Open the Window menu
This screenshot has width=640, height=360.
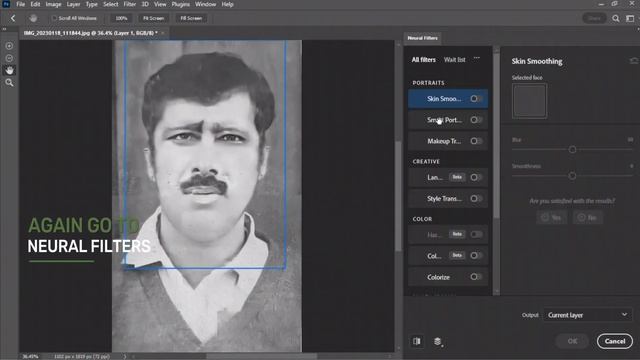point(205,4)
